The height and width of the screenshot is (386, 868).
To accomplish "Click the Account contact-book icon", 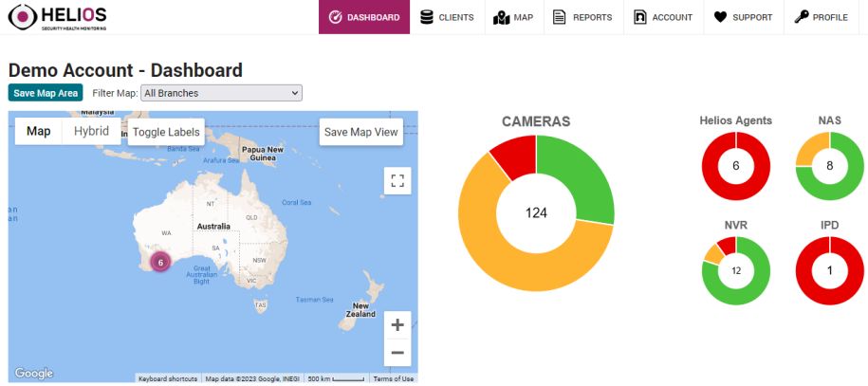I will click(x=640, y=17).
